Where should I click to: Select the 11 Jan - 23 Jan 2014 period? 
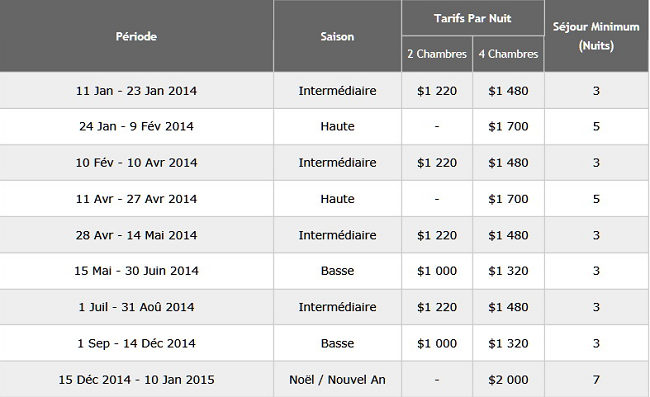(x=136, y=91)
